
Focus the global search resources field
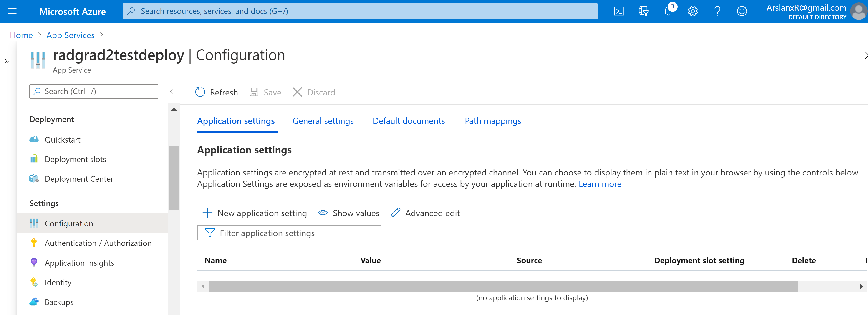point(360,11)
